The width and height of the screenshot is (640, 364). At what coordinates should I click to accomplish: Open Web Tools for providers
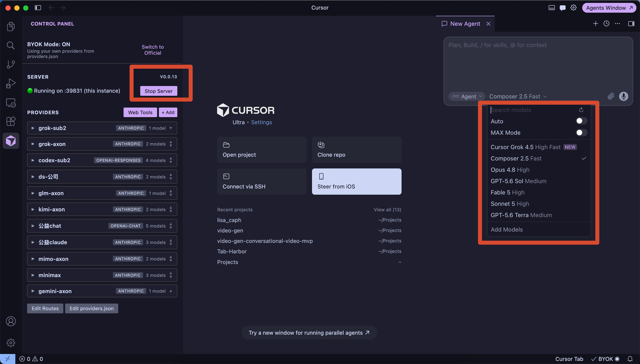tap(140, 112)
